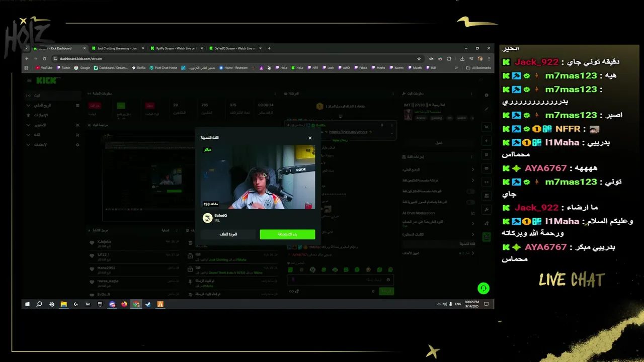Open the volume control in tray

(x=445, y=304)
